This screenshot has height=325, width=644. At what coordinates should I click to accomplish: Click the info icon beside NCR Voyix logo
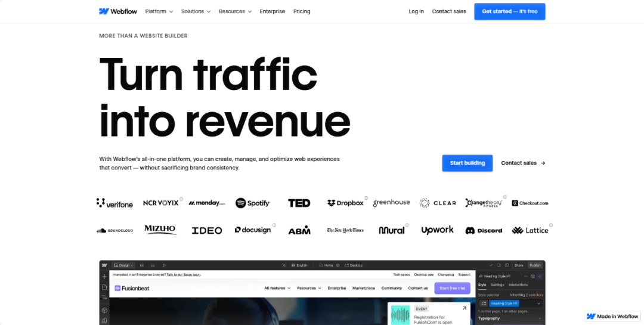click(181, 199)
